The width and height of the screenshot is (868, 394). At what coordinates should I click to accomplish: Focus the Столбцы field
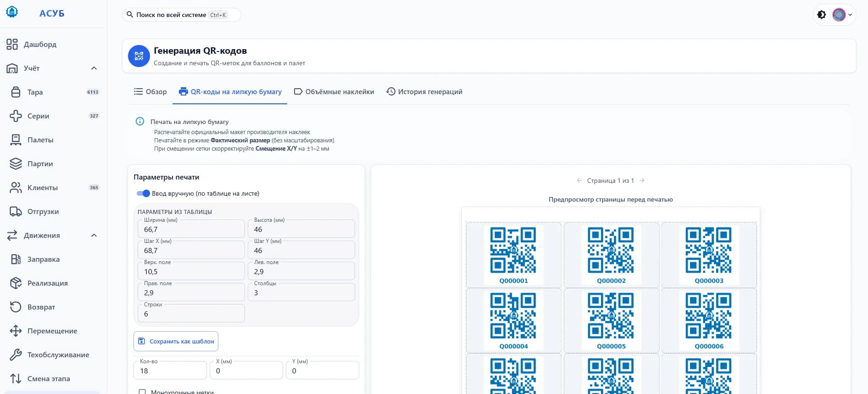point(301,292)
